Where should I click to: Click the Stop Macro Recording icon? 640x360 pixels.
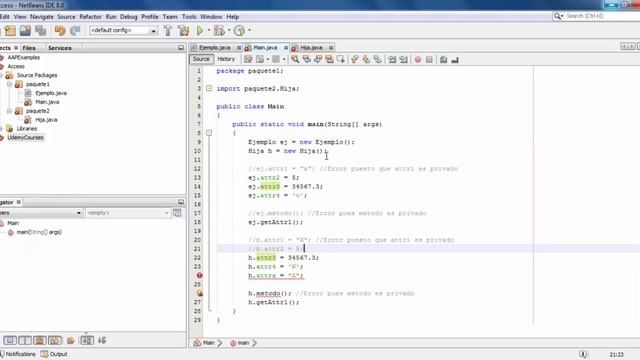(429, 60)
